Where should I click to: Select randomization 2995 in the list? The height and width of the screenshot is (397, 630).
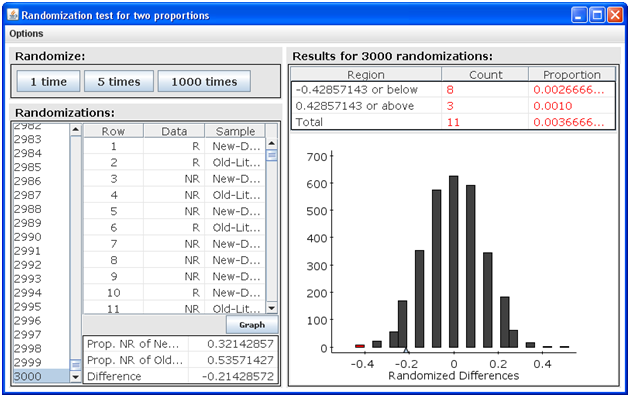tap(41, 307)
